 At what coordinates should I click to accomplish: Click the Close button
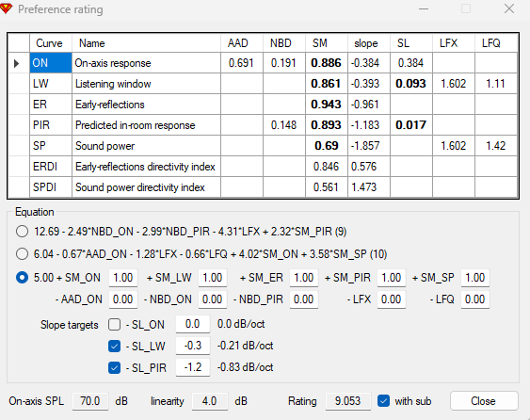484,401
